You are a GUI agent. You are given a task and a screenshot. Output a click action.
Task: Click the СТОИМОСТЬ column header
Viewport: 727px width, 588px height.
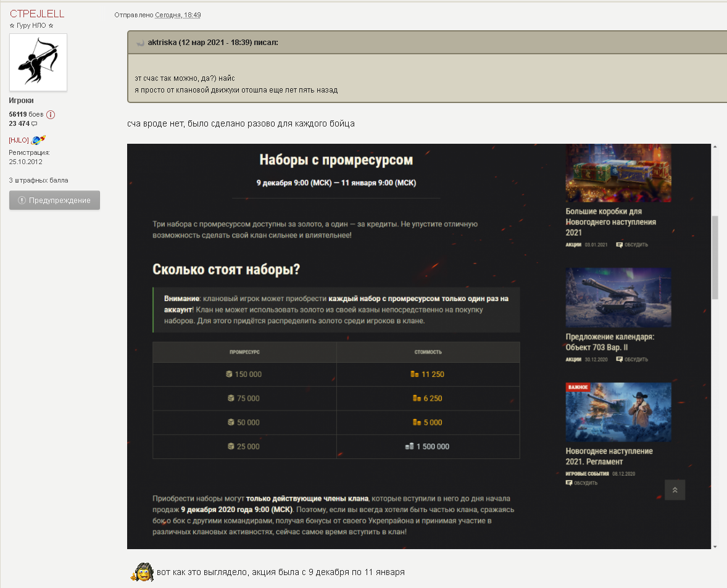pos(428,352)
